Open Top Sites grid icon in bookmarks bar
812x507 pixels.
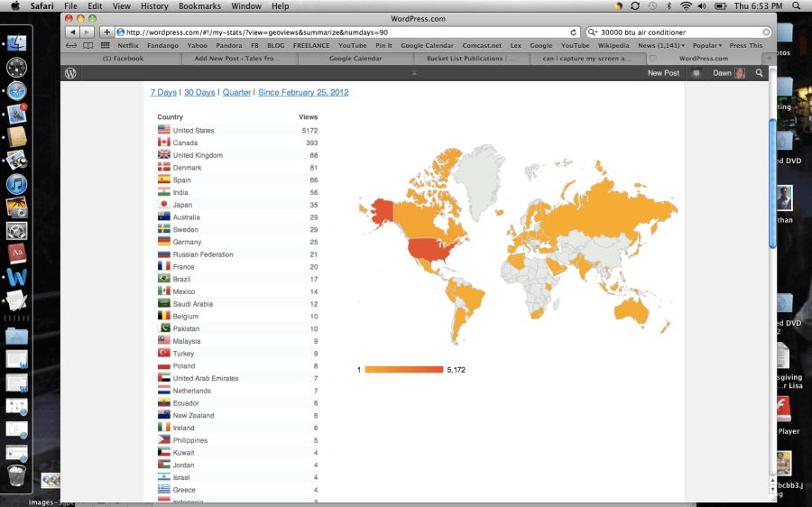click(x=105, y=45)
